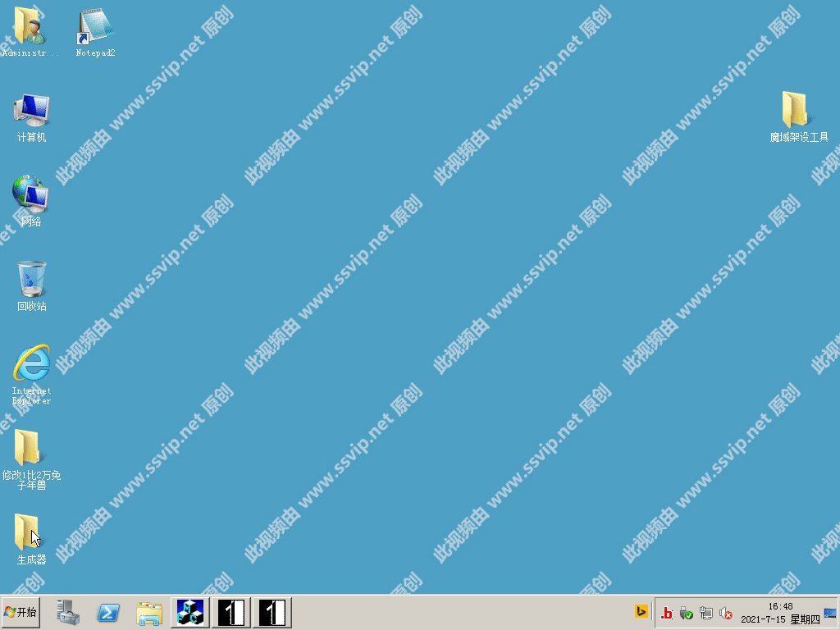Switch to the MFC blocks app on taskbar
This screenshot has width=840, height=630.
point(190,612)
